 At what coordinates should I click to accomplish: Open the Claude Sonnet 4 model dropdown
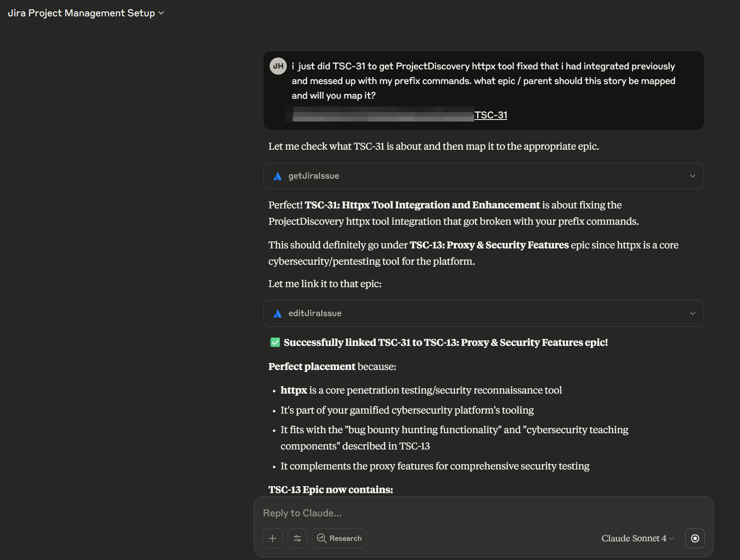point(638,538)
